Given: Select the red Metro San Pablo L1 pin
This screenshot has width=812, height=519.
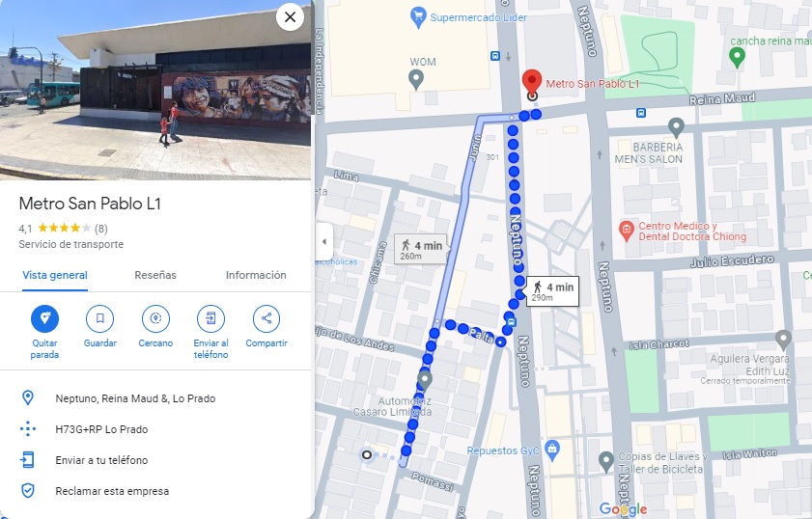Looking at the screenshot, I should coord(532,83).
